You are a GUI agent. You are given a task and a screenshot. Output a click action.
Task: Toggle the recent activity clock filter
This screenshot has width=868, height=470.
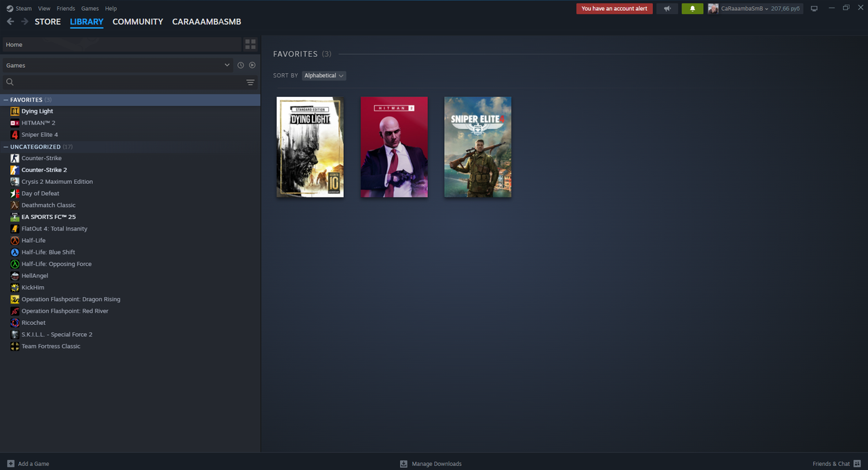coord(240,65)
